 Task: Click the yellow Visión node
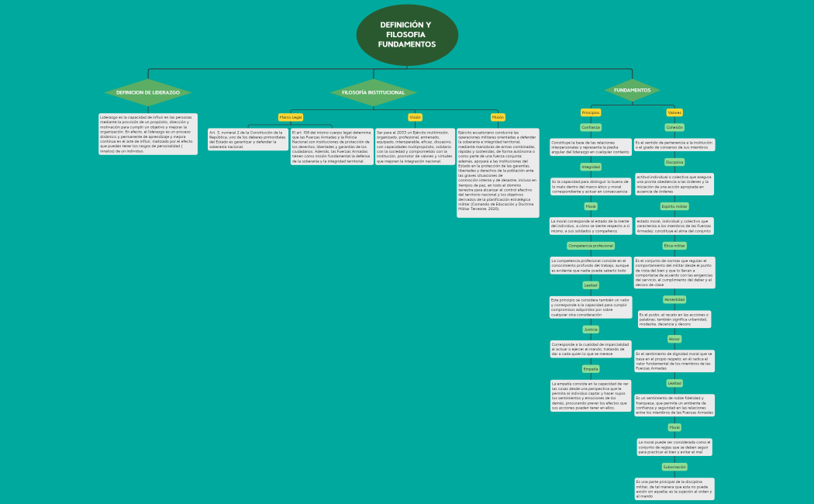[x=416, y=117]
